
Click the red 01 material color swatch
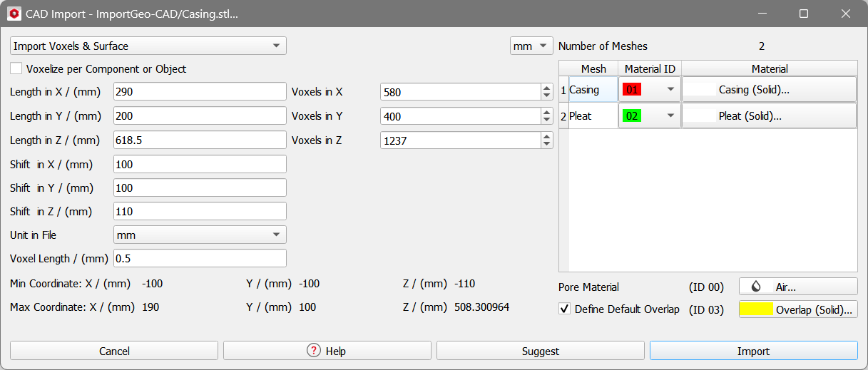point(632,90)
